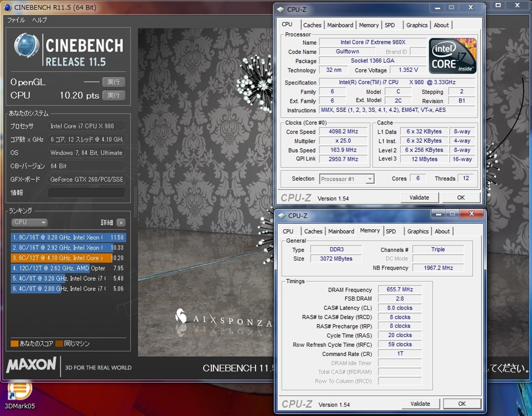Switch to Mainboard tab in upper CPU-Z window
This screenshot has height=416, width=532.
point(340,25)
